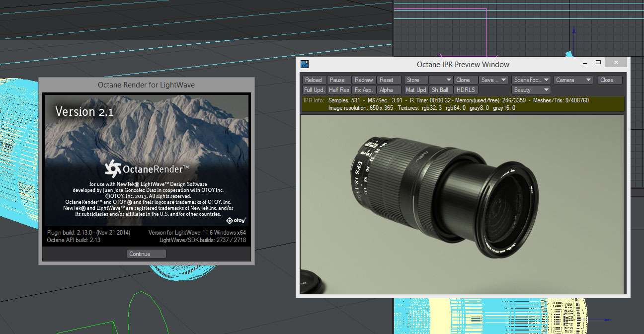This screenshot has height=334, width=644.
Task: Toggle the Sh.Ball preview
Action: pyautogui.click(x=441, y=90)
